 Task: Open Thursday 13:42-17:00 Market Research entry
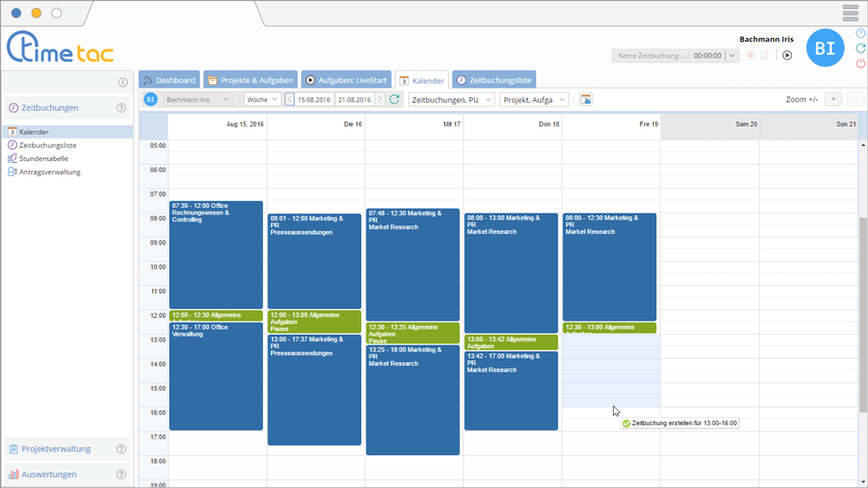511,391
